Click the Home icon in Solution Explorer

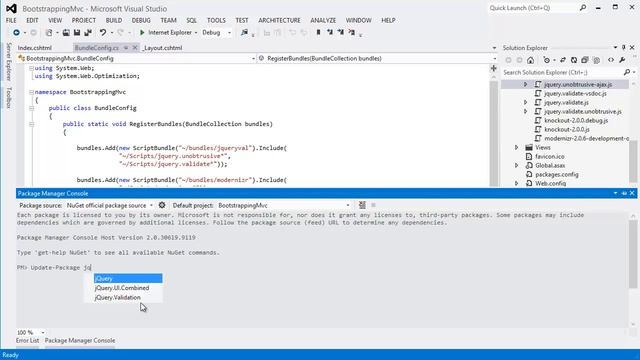(x=530, y=60)
